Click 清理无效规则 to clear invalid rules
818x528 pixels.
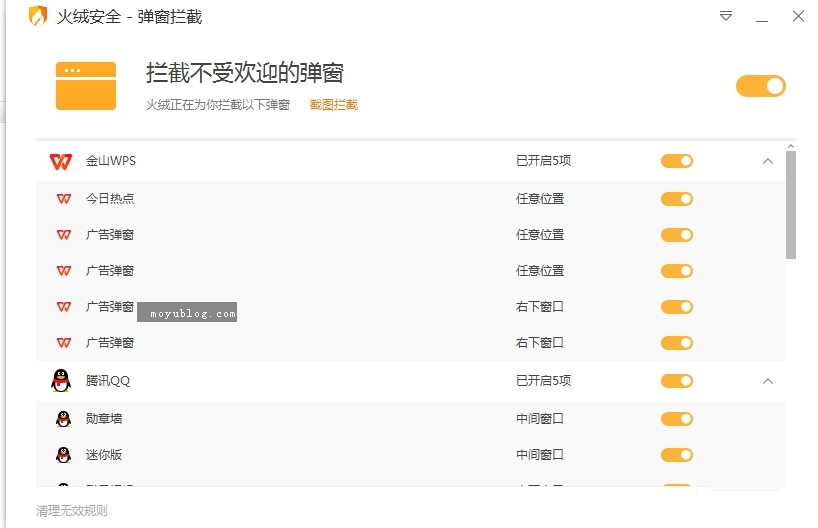(71, 510)
